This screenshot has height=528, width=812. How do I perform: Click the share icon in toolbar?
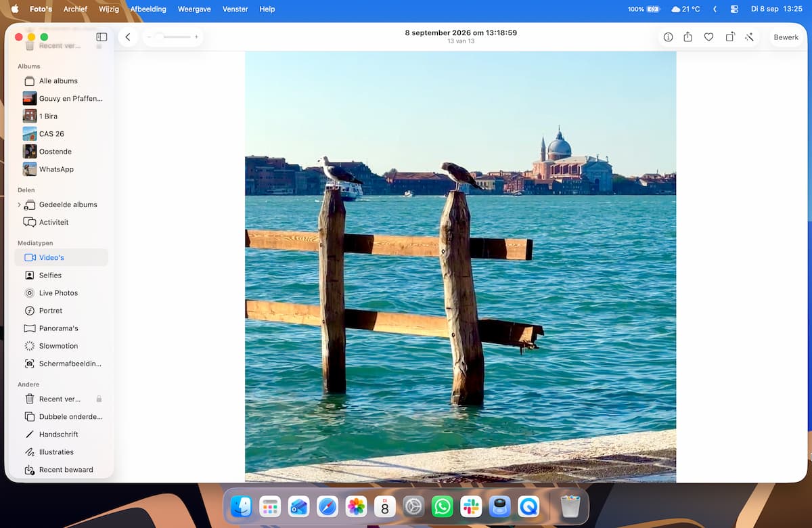coord(688,37)
